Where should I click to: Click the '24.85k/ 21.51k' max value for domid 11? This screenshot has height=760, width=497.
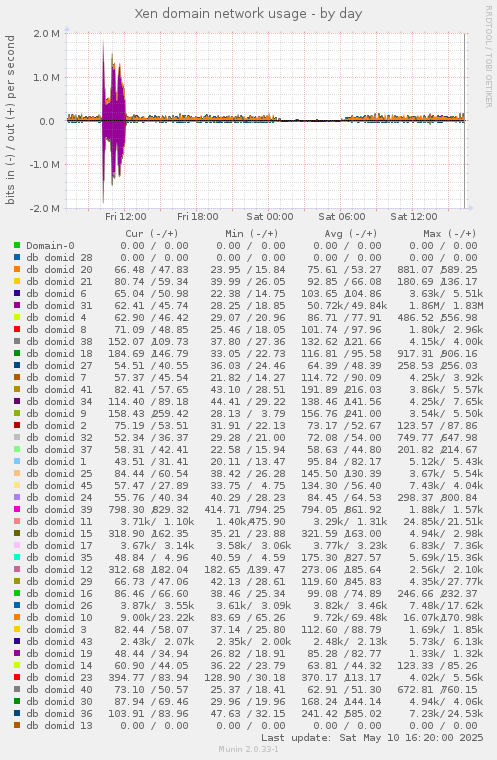pyautogui.click(x=443, y=522)
